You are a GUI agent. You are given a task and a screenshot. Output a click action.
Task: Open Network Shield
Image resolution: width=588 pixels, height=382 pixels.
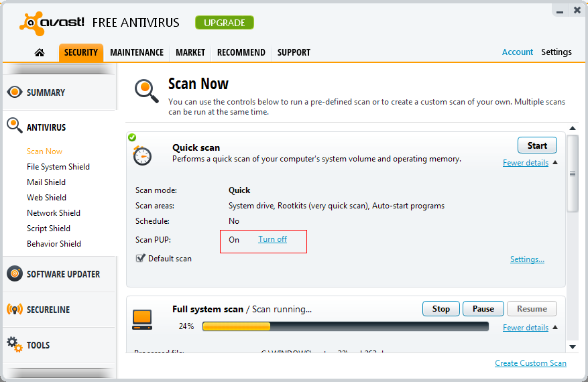pos(54,213)
